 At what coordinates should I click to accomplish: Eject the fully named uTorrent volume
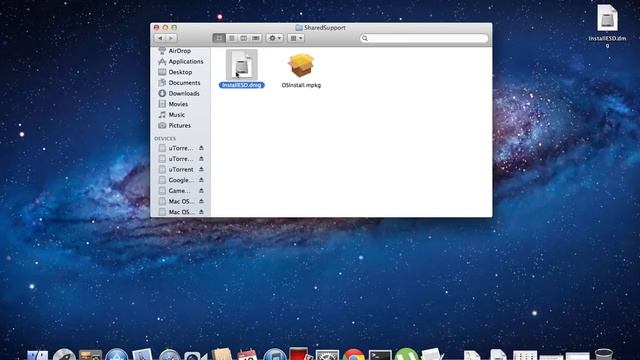201,169
